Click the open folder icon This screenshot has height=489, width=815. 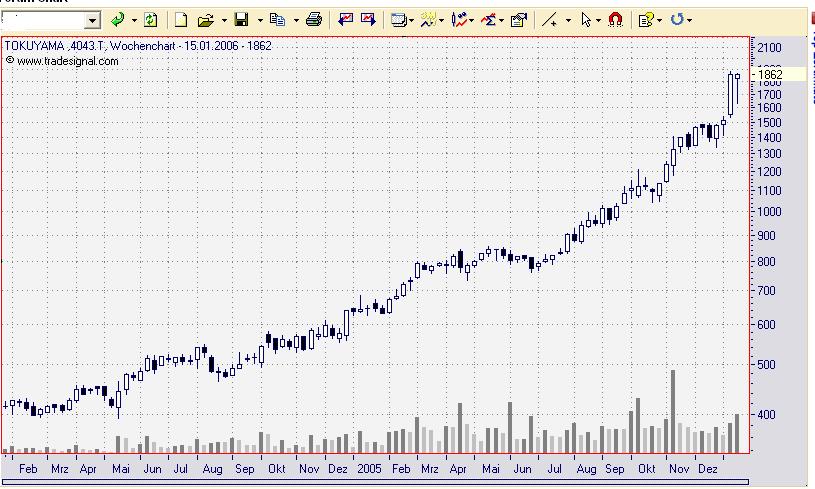pos(206,20)
